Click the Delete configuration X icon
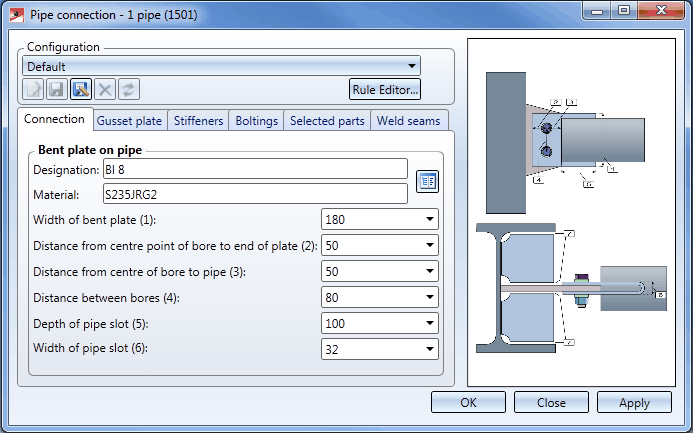Viewport: 693px width, 433px height. click(x=105, y=89)
